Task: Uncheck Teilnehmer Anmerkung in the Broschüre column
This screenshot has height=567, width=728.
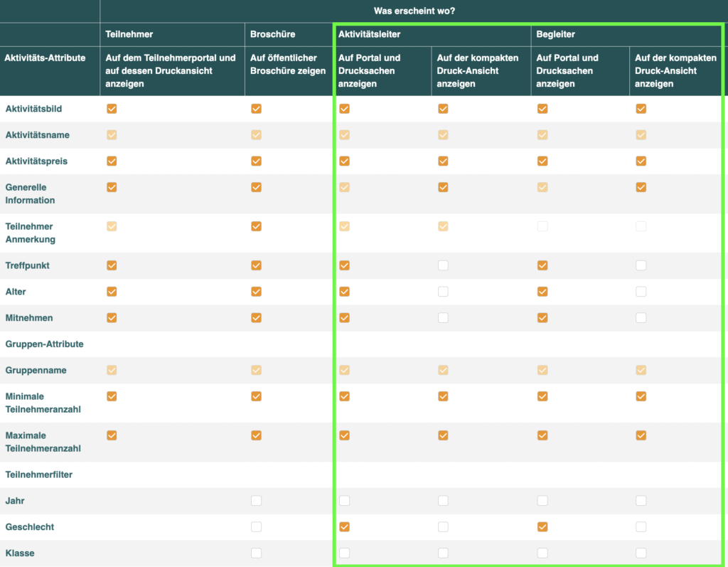Action: [256, 226]
